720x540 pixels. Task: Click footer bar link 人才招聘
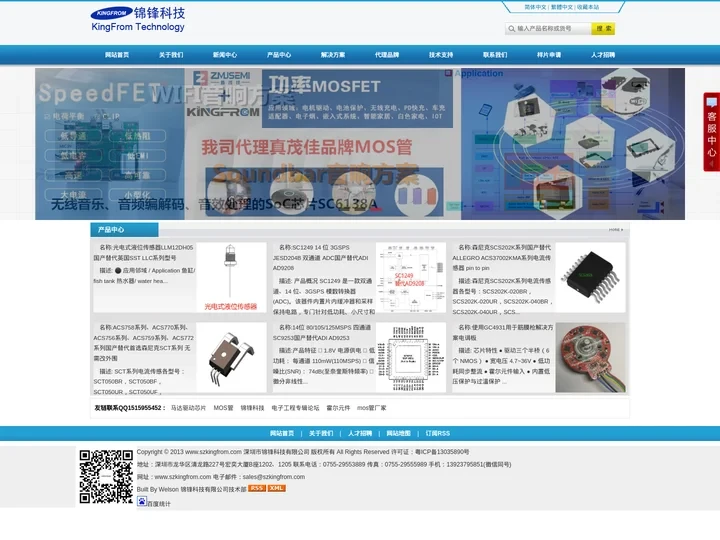(360, 433)
